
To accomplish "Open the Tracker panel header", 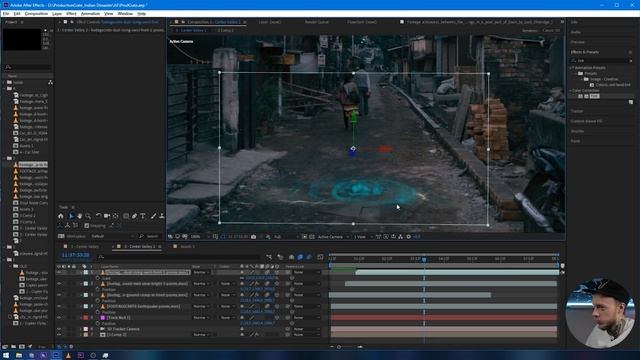I will tap(577, 111).
